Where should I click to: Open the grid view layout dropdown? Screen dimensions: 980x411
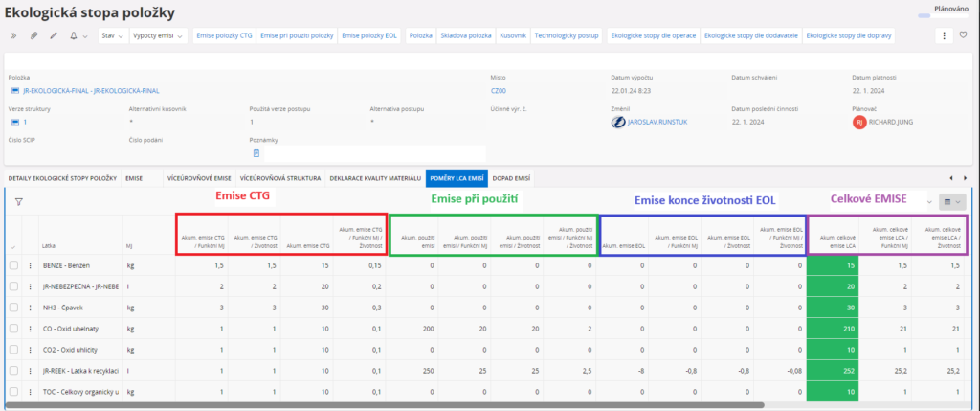click(x=952, y=202)
